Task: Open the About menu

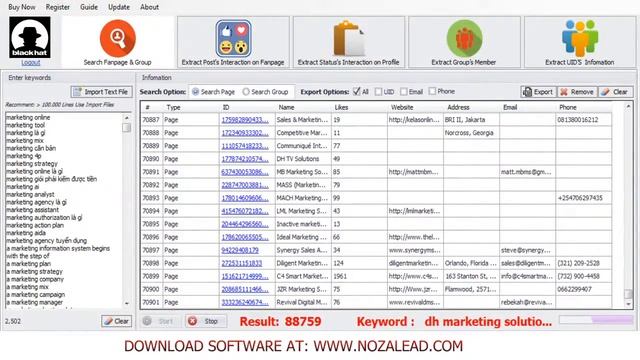Action: (x=149, y=7)
